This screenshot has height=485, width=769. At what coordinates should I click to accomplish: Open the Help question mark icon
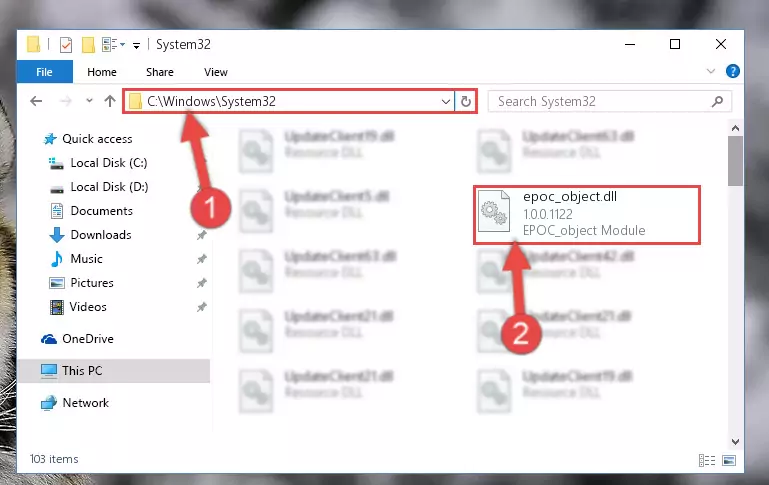[x=733, y=72]
